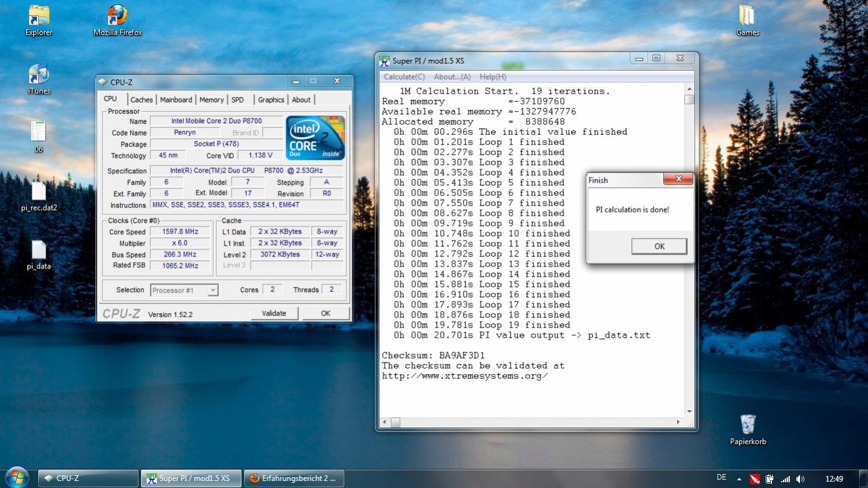Click the processor Name field Intel Mobile Core 2 Duo P8700
The height and width of the screenshot is (488, 868).
click(x=216, y=121)
